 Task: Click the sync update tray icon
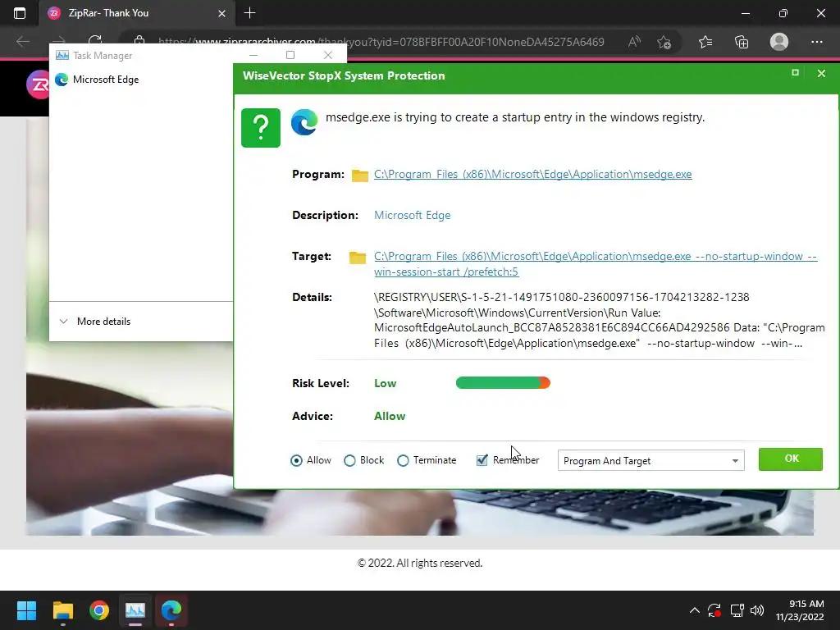coord(714,610)
